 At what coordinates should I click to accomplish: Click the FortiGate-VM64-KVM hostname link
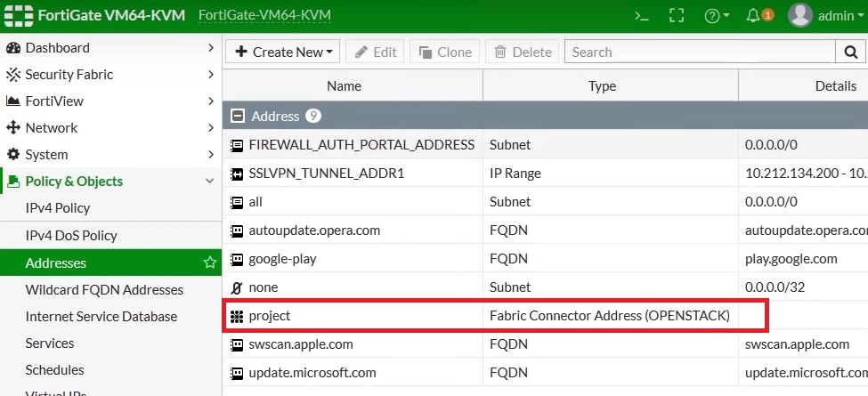(x=264, y=15)
